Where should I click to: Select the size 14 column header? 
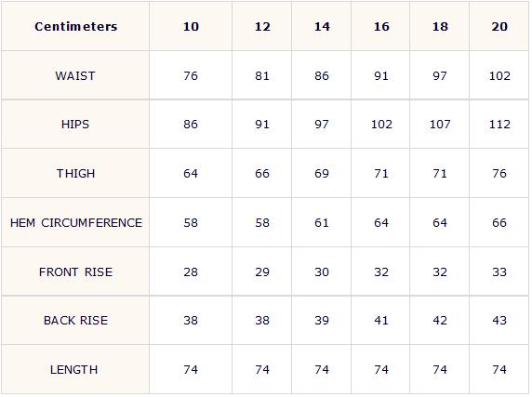coord(322,26)
